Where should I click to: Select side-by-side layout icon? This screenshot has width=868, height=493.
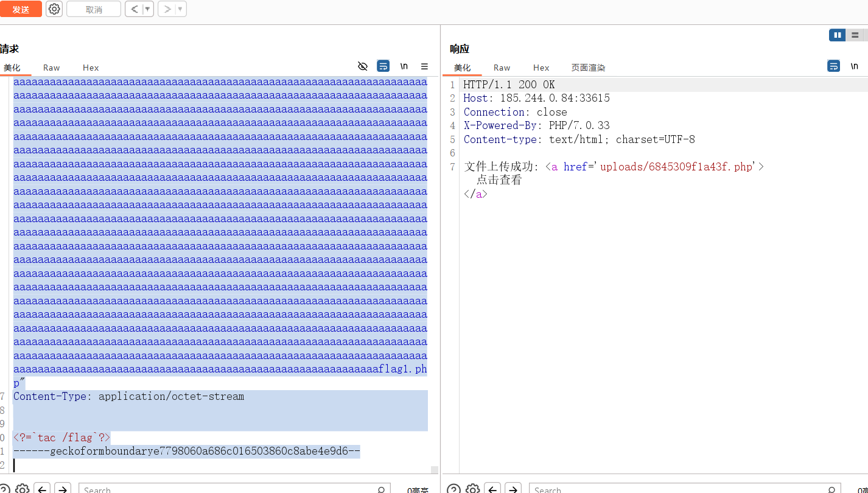[x=838, y=35]
